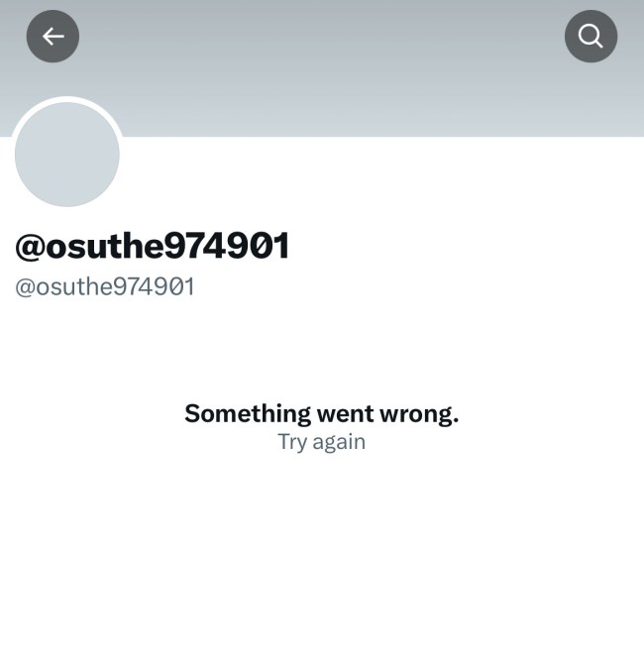Click the lighter handle beneath the display name

click(x=105, y=286)
